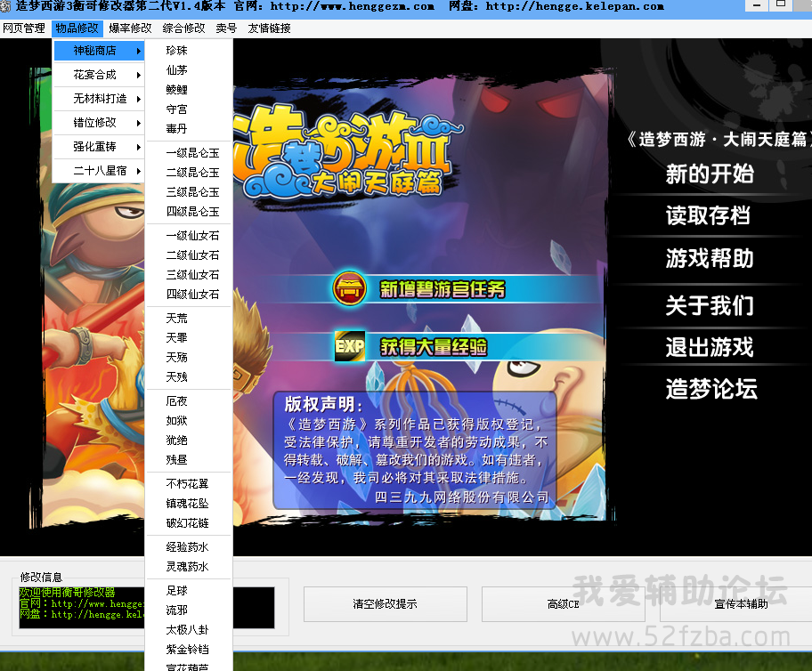Click 读取存档 to load a save
This screenshot has width=812, height=671.
708,215
